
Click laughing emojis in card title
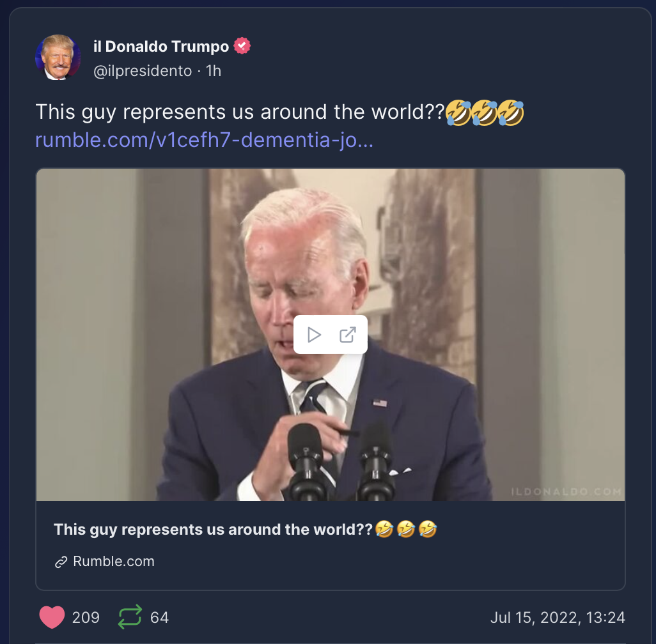coord(406,530)
